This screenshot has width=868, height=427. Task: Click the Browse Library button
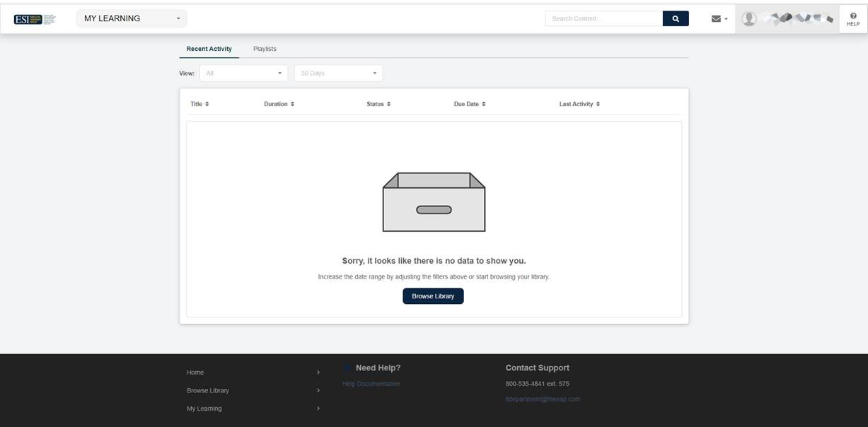pos(433,296)
